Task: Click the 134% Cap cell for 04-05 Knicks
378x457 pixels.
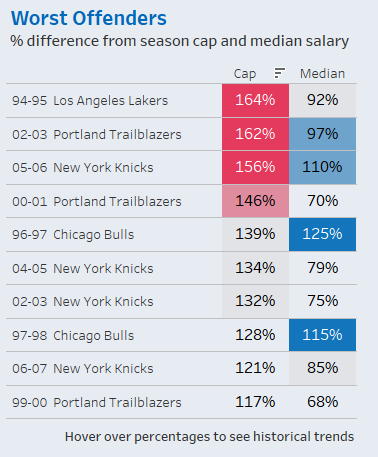Action: (x=255, y=268)
